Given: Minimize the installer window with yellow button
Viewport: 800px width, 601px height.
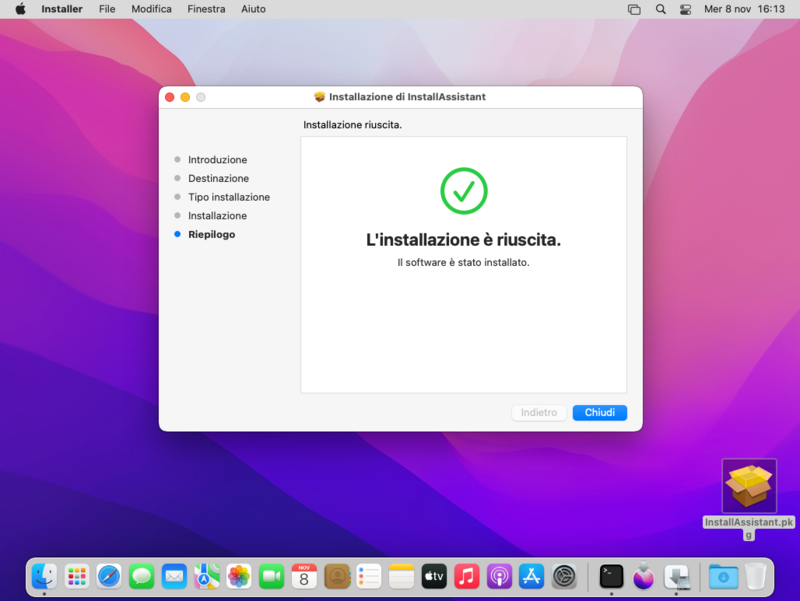Looking at the screenshot, I should [185, 97].
